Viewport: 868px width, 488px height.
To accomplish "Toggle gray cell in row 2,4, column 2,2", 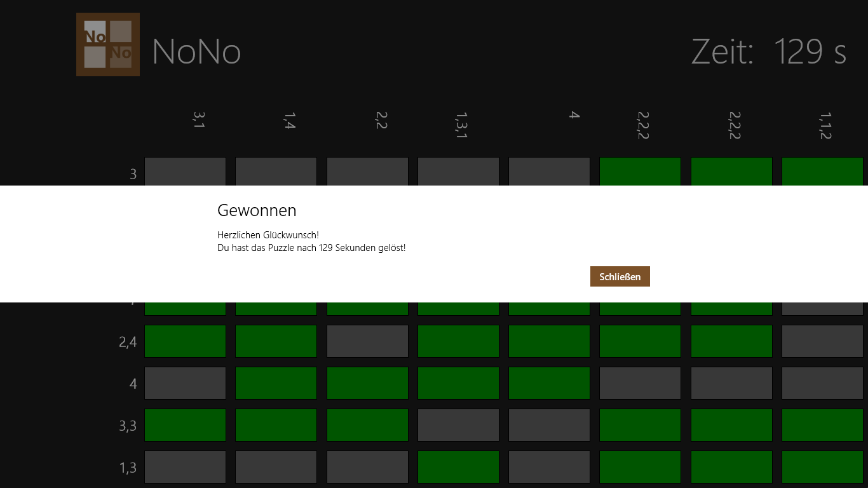I will coord(367,341).
